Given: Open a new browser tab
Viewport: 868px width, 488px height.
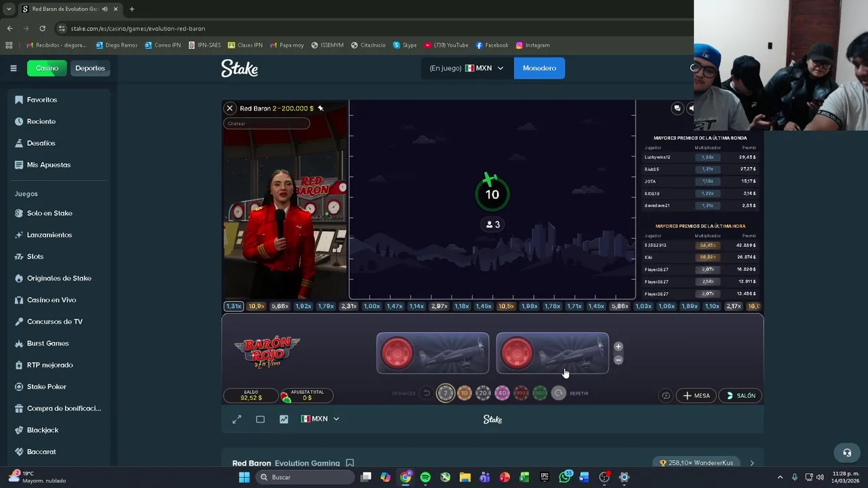Looking at the screenshot, I should coord(132,9).
